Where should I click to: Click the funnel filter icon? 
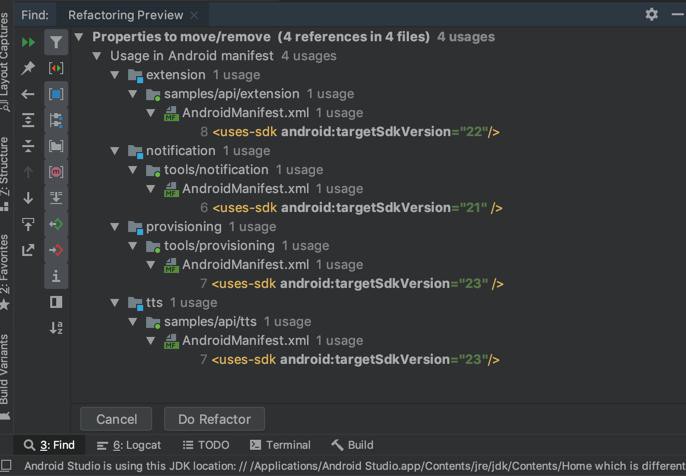point(56,42)
